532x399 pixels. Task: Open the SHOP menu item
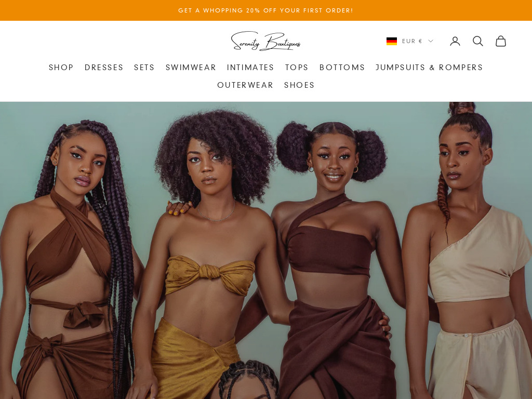61,67
